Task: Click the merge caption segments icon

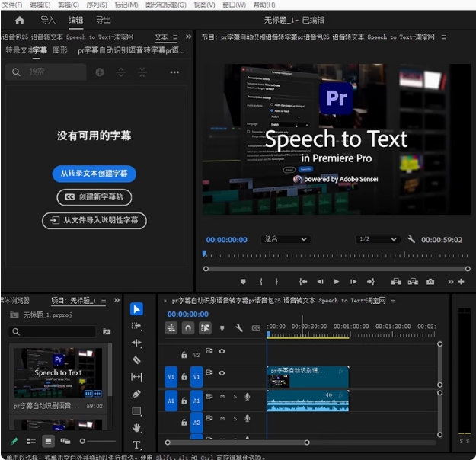Action: click(x=142, y=72)
